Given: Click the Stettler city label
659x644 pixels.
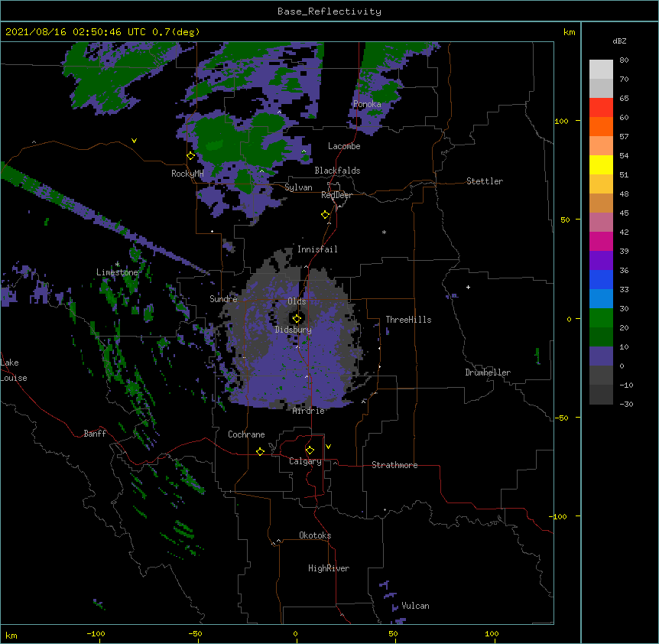Looking at the screenshot, I should click(x=485, y=181).
